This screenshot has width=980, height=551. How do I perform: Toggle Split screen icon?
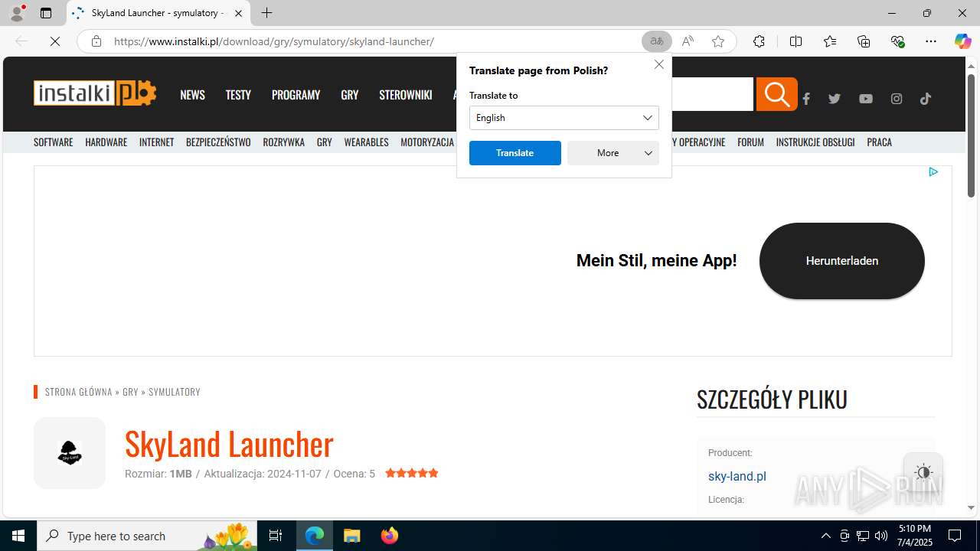coord(795,41)
